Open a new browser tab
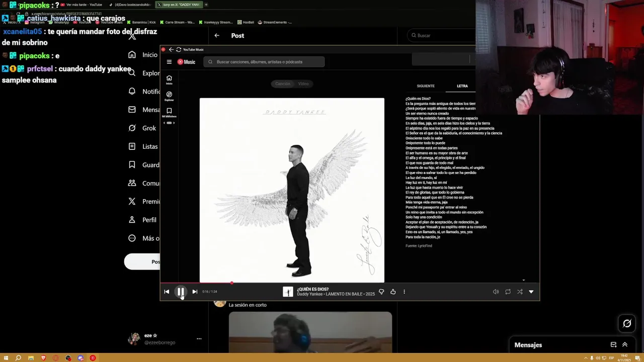The height and width of the screenshot is (362, 644). (x=206, y=5)
